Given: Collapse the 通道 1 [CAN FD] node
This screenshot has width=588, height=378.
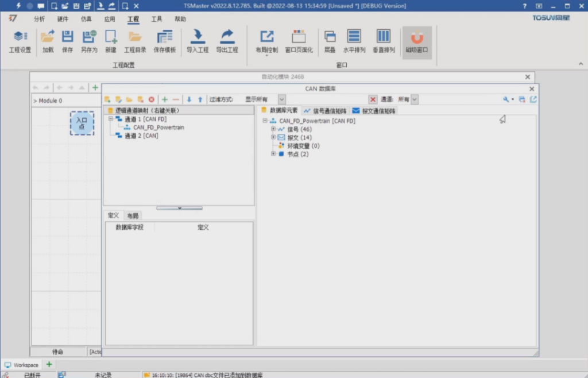Looking at the screenshot, I should click(x=110, y=119).
